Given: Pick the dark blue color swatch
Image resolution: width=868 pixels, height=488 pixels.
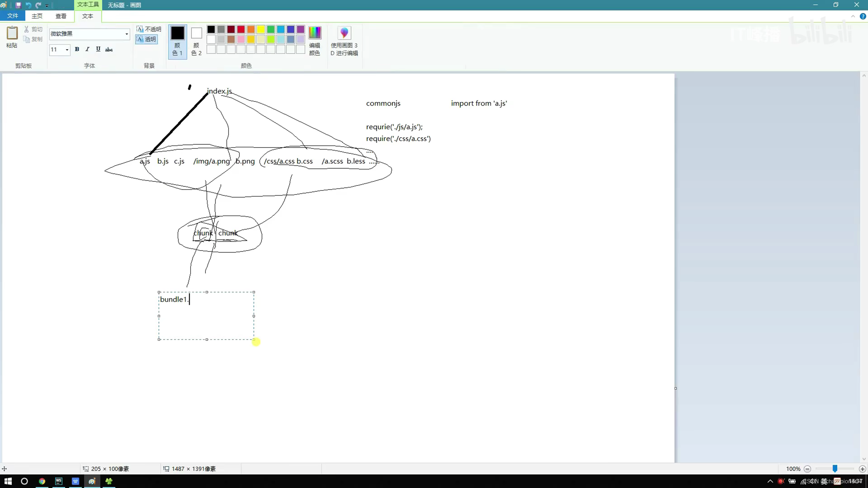Looking at the screenshot, I should [290, 29].
